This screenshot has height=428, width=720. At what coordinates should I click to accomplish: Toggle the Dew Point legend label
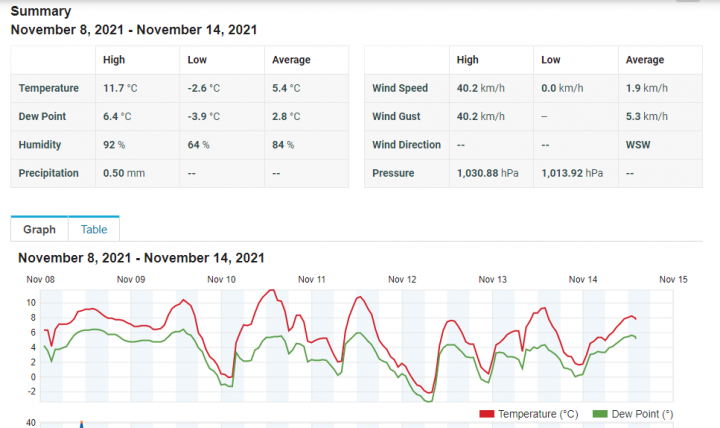[x=642, y=413]
